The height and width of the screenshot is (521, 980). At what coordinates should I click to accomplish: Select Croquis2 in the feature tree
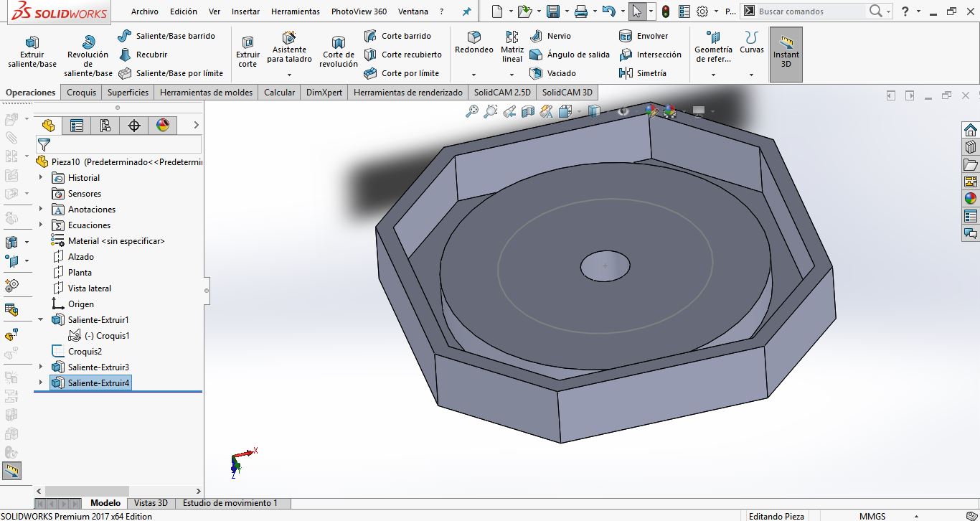pyautogui.click(x=85, y=352)
